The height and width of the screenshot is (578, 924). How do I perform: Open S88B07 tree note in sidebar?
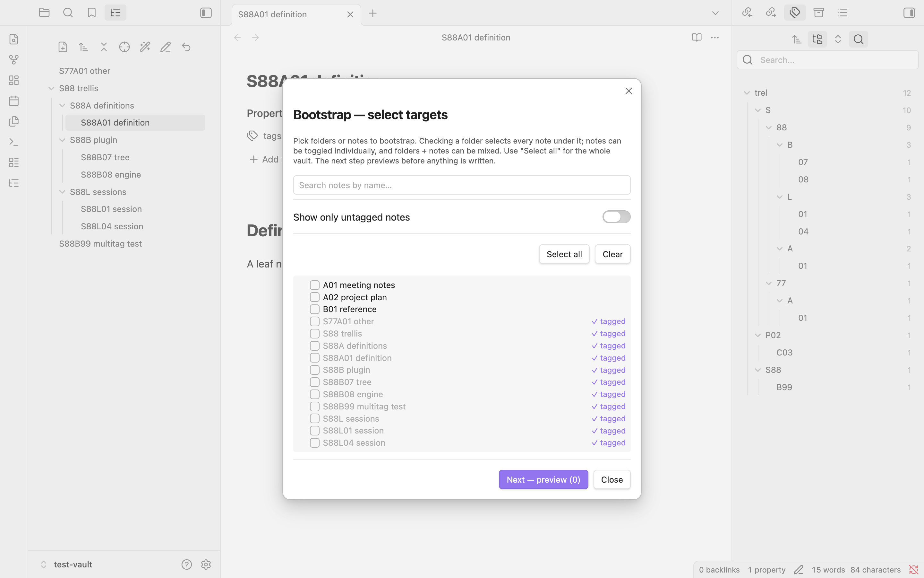(105, 157)
